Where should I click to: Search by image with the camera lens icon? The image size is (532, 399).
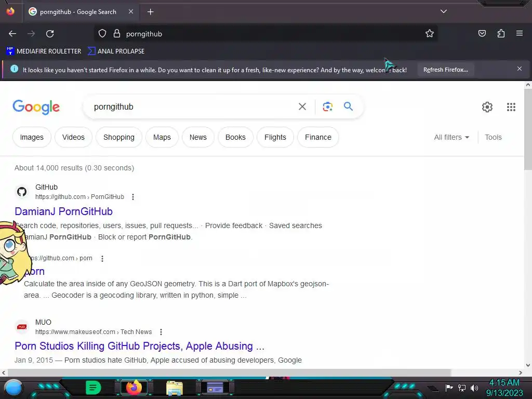click(327, 107)
